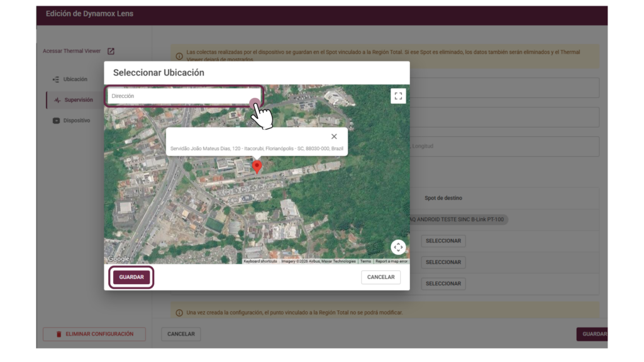Click the third SELECCIONAR button
Image resolution: width=644 pixels, height=362 pixels.
[443, 283]
